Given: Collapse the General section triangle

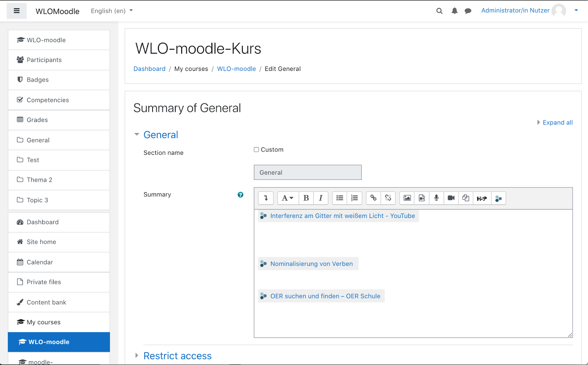Looking at the screenshot, I should point(137,135).
